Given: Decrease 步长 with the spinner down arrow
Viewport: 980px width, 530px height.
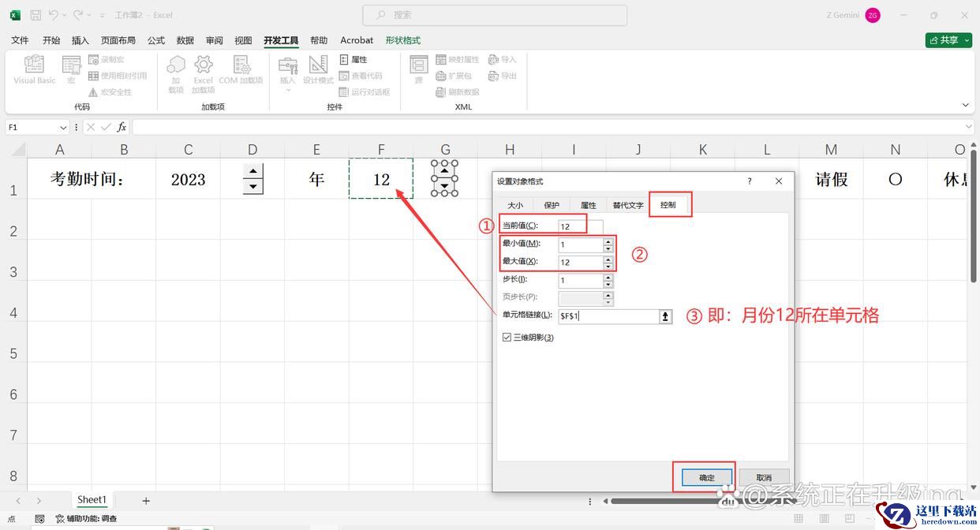Looking at the screenshot, I should (x=608, y=284).
